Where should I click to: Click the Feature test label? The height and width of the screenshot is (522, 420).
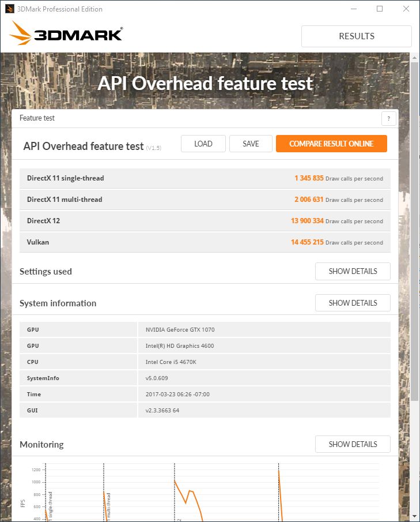[37, 118]
